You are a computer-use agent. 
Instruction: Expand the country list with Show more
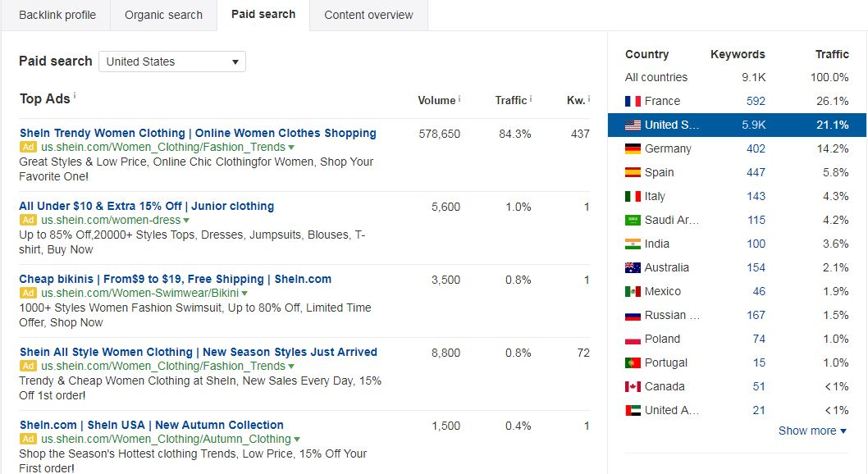tap(812, 431)
